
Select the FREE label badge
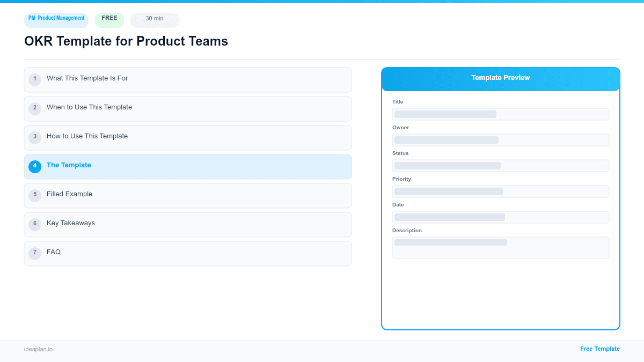click(109, 18)
